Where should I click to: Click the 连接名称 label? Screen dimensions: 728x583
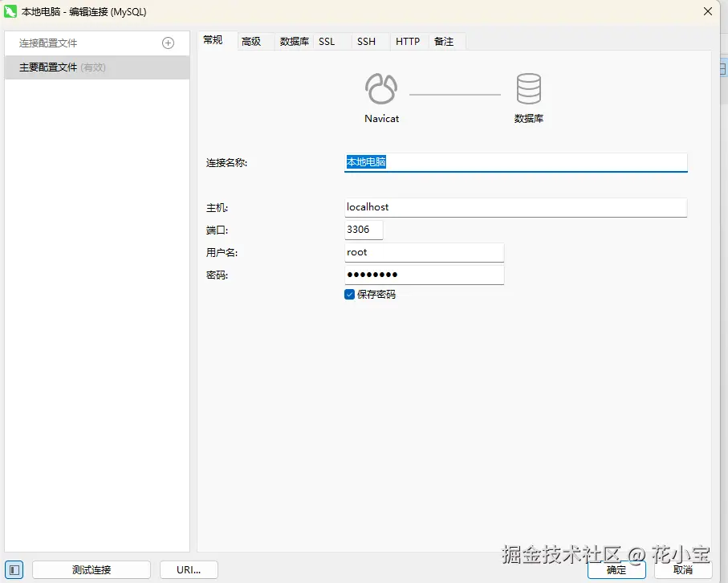click(x=226, y=162)
